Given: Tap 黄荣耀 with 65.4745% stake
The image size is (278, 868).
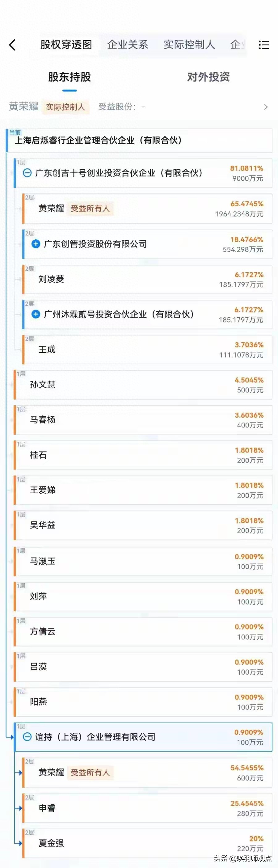Looking at the screenshot, I should click(x=51, y=209).
